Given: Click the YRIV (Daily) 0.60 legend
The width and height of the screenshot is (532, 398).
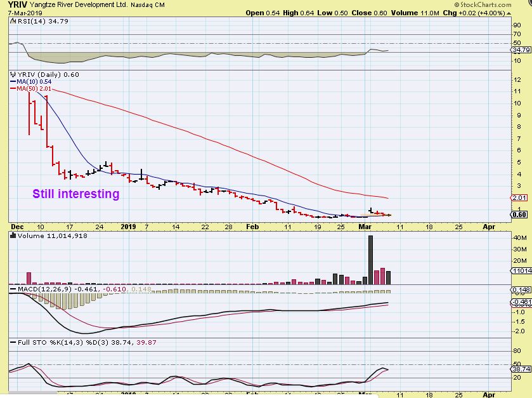Looking at the screenshot, I should [48, 74].
